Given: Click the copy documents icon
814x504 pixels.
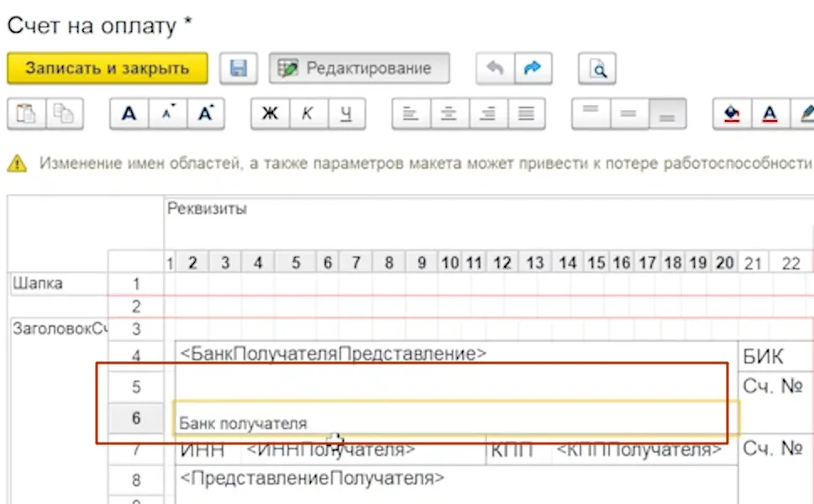Looking at the screenshot, I should click(65, 113).
